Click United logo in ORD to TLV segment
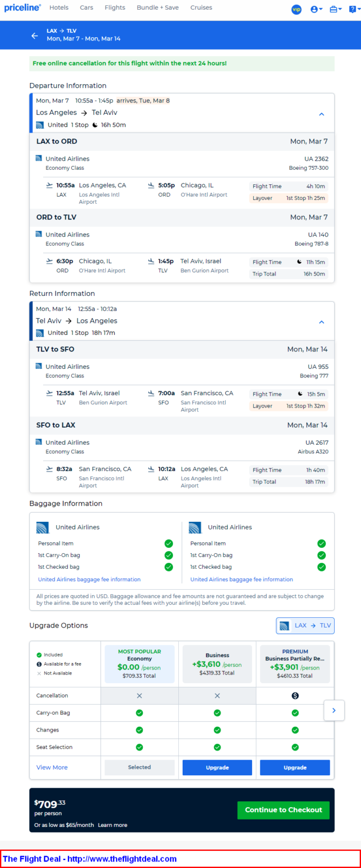Image resolution: width=361 pixels, height=868 pixels. click(x=38, y=235)
